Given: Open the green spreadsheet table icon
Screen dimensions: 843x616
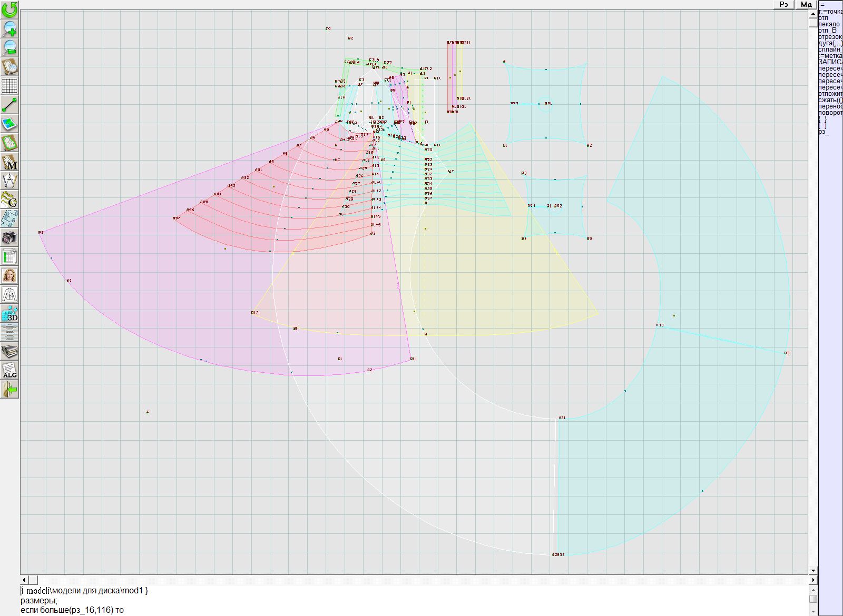Looking at the screenshot, I should point(9,257).
